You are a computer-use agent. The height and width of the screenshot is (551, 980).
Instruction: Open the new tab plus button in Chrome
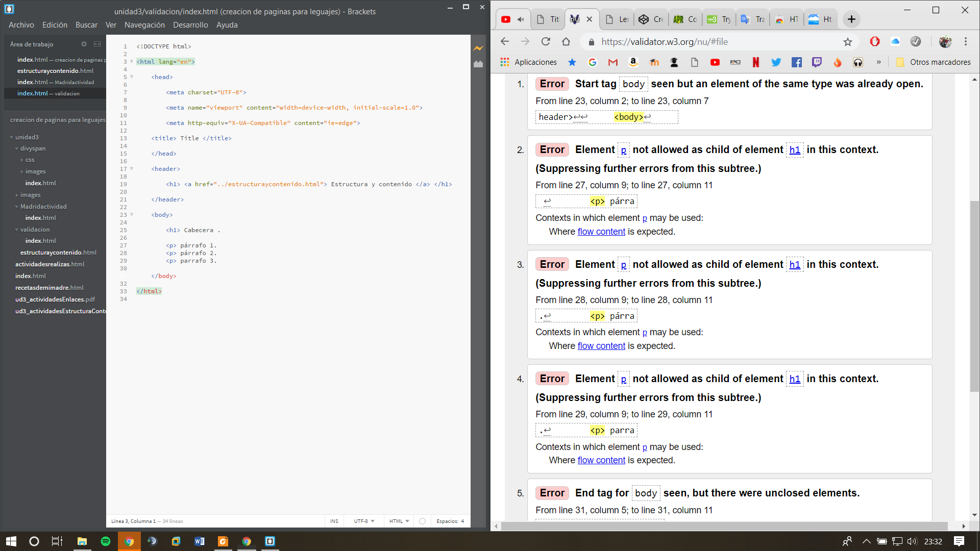tap(851, 19)
